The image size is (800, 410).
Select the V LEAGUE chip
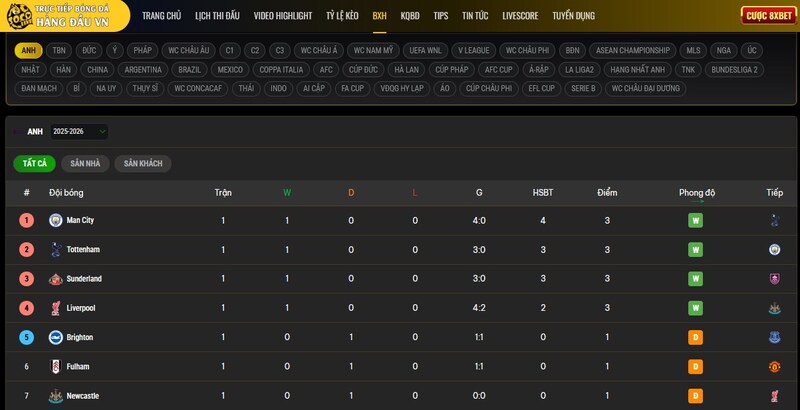(x=473, y=50)
